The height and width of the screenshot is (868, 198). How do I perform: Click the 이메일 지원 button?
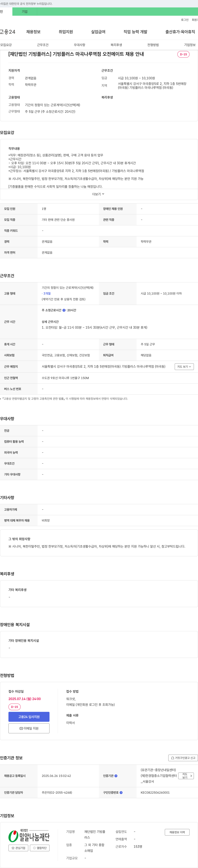[x=29, y=728]
